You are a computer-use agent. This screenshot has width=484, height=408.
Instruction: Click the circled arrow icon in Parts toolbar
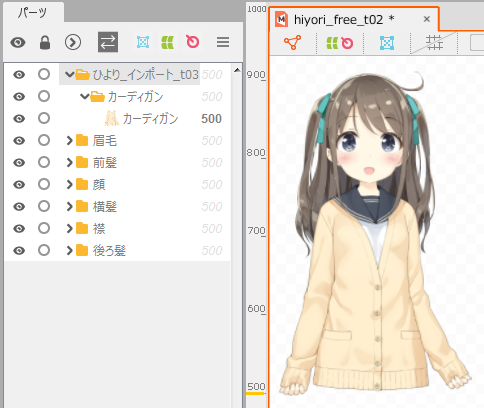point(73,42)
